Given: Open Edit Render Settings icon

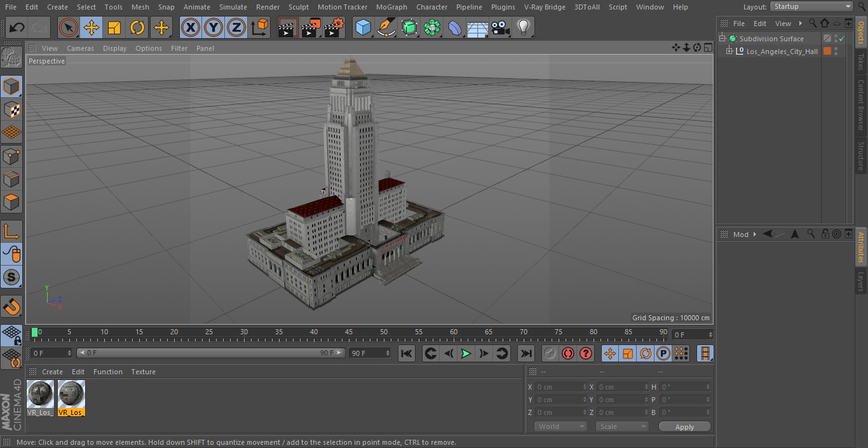Looking at the screenshot, I should 334,27.
